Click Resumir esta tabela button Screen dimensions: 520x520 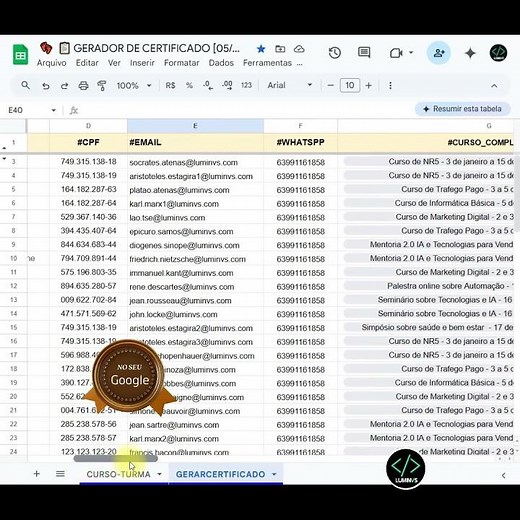463,109
